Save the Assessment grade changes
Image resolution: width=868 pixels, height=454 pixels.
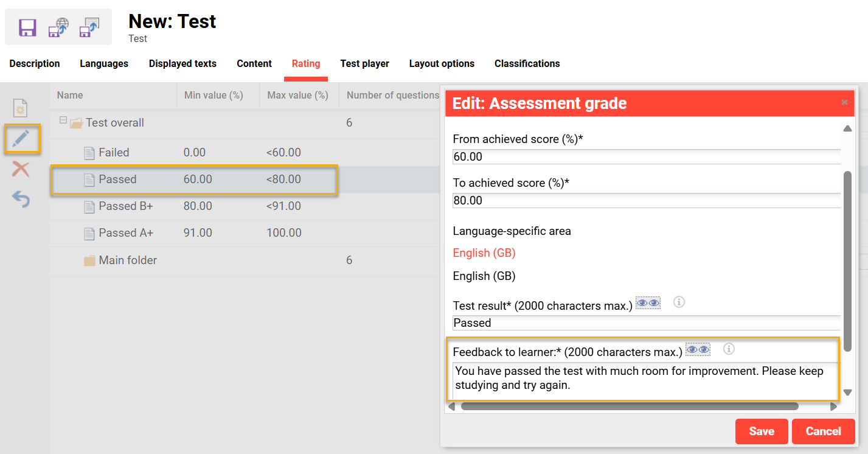tap(762, 431)
